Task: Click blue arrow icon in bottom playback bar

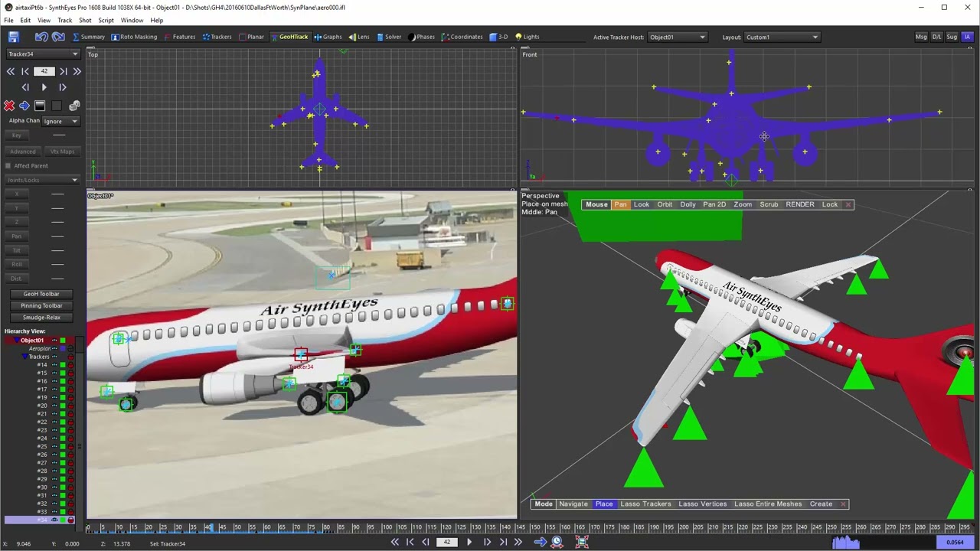Action: 540,543
